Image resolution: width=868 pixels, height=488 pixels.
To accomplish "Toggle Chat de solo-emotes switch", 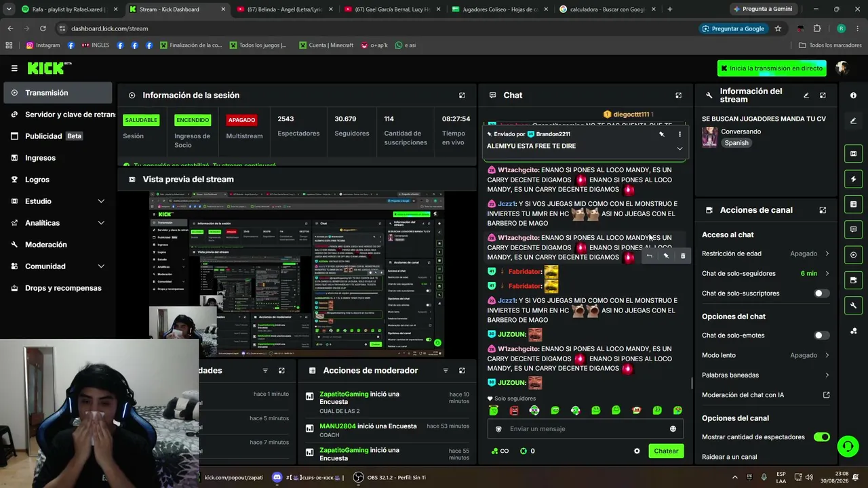I will click(x=821, y=335).
